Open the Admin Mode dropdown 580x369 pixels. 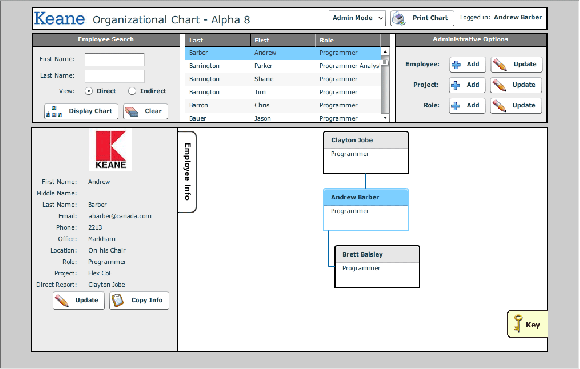click(357, 18)
